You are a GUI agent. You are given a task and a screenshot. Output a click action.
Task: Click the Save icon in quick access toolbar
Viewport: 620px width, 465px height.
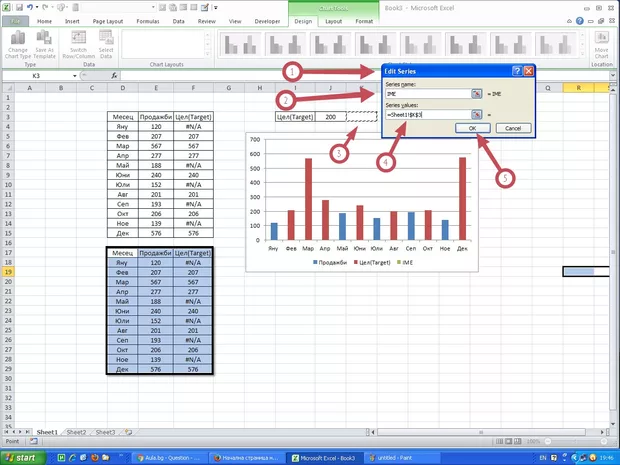pos(19,7)
